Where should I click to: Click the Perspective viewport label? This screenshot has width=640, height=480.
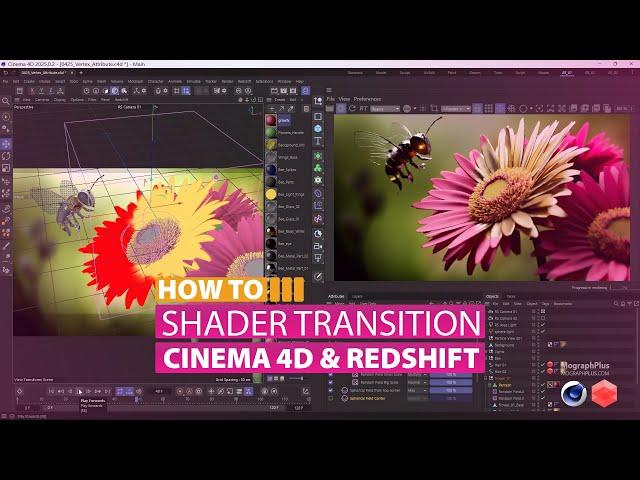[24, 107]
